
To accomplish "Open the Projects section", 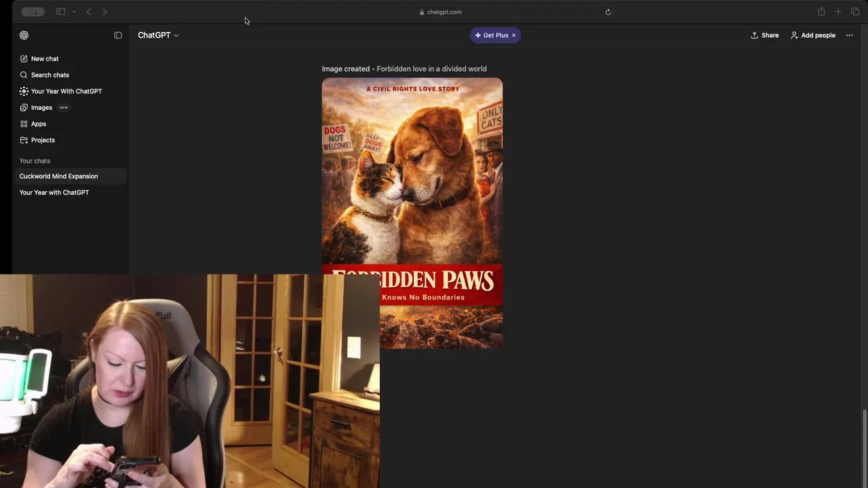I will point(70,140).
